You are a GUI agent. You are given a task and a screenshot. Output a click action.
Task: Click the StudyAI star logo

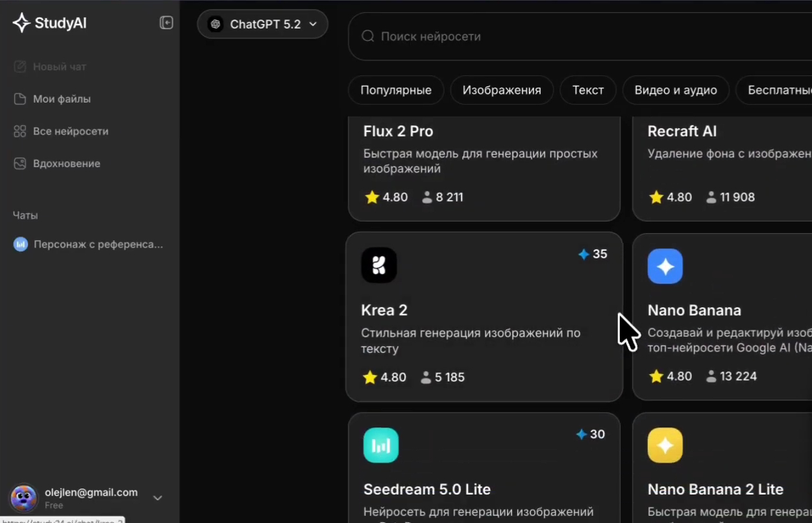[x=21, y=23]
